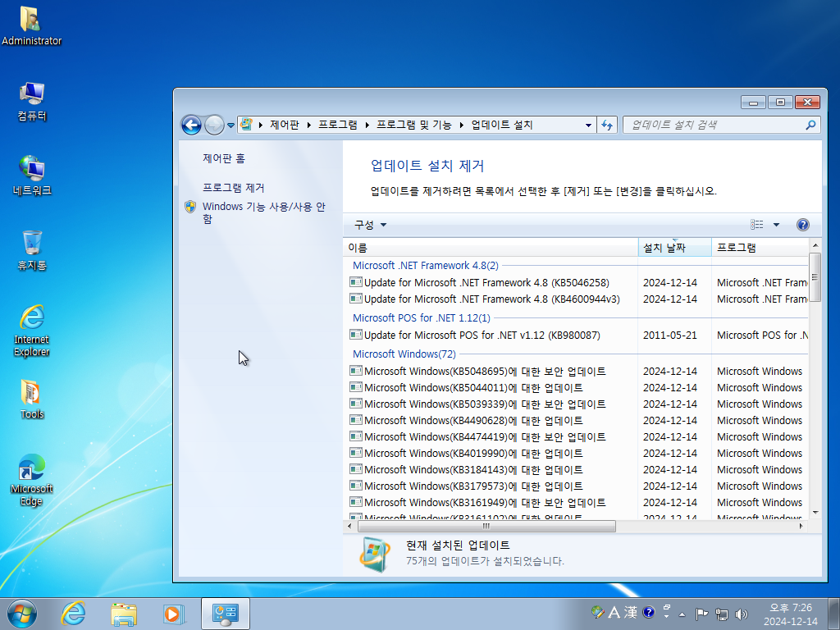The image size is (840, 630).
Task: Select Microsoft Windows(KB5048695) security update
Action: click(x=485, y=372)
